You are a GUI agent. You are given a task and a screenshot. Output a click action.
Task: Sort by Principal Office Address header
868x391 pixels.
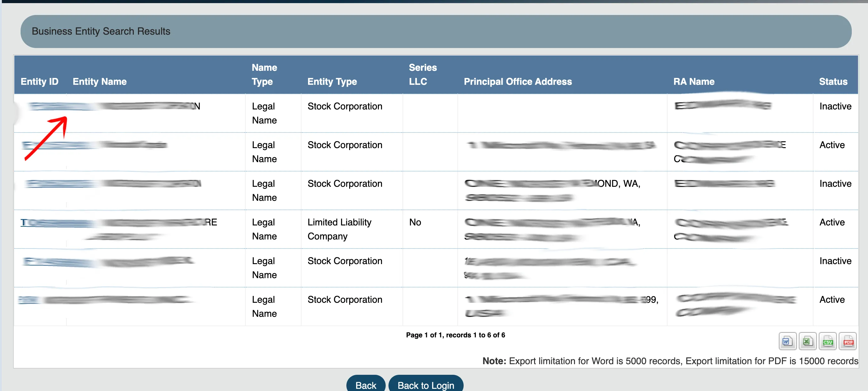point(518,82)
